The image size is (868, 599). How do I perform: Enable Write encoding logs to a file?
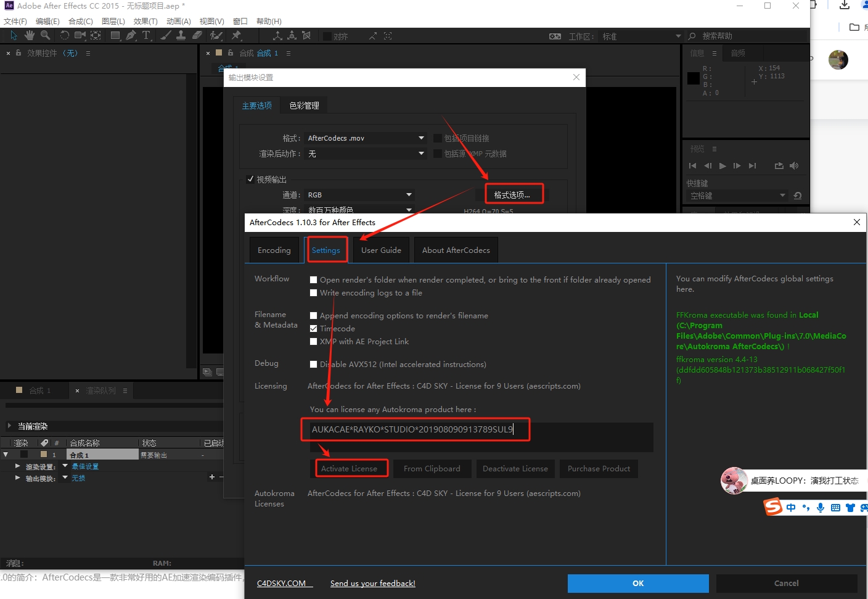click(313, 292)
